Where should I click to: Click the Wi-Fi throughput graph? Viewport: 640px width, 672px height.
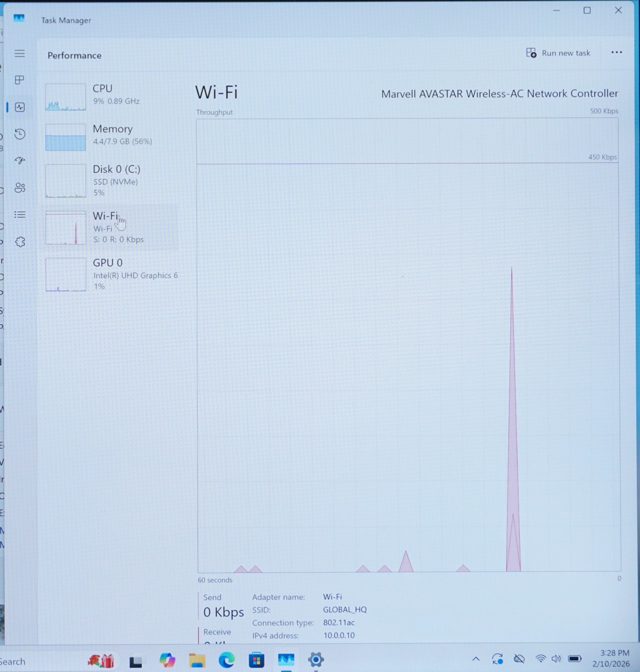click(x=408, y=345)
